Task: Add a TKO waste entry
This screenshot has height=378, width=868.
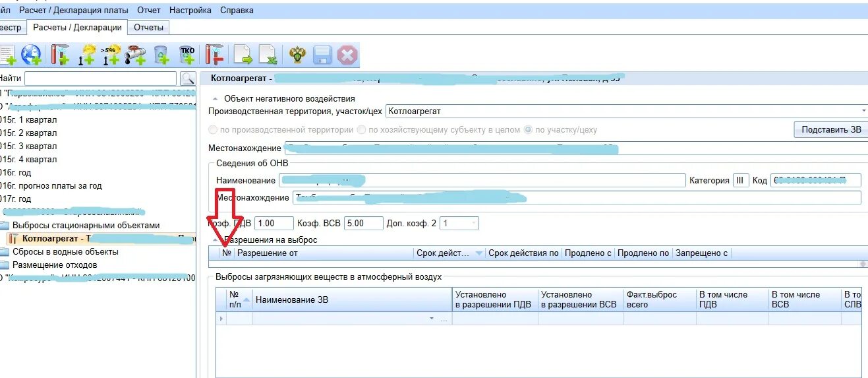Action: 187,55
